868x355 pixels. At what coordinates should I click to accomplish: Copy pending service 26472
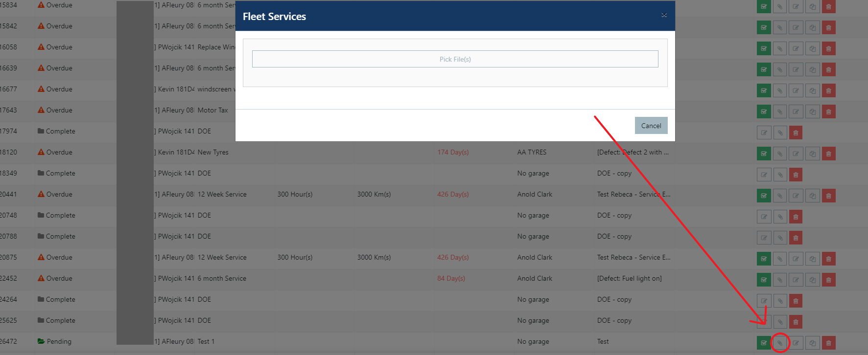[x=812, y=343]
